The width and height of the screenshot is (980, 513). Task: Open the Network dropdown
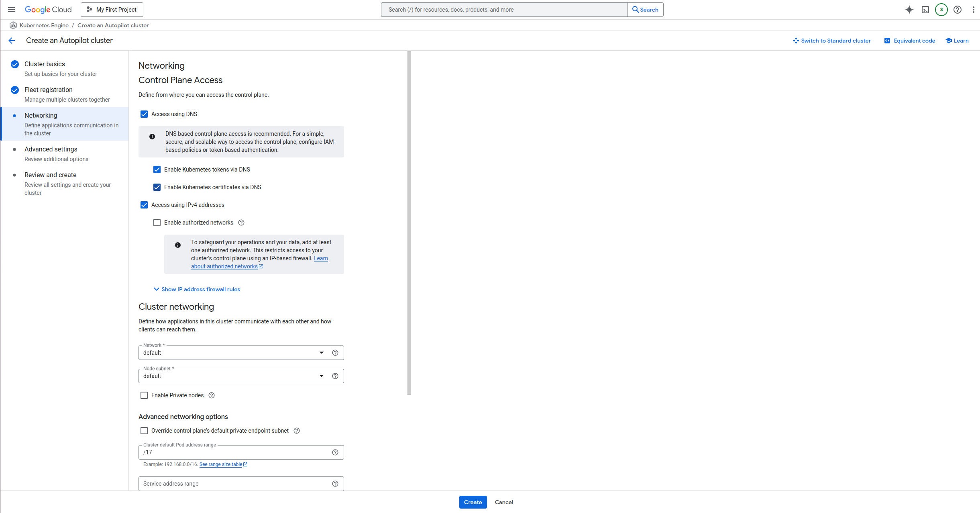click(x=233, y=353)
